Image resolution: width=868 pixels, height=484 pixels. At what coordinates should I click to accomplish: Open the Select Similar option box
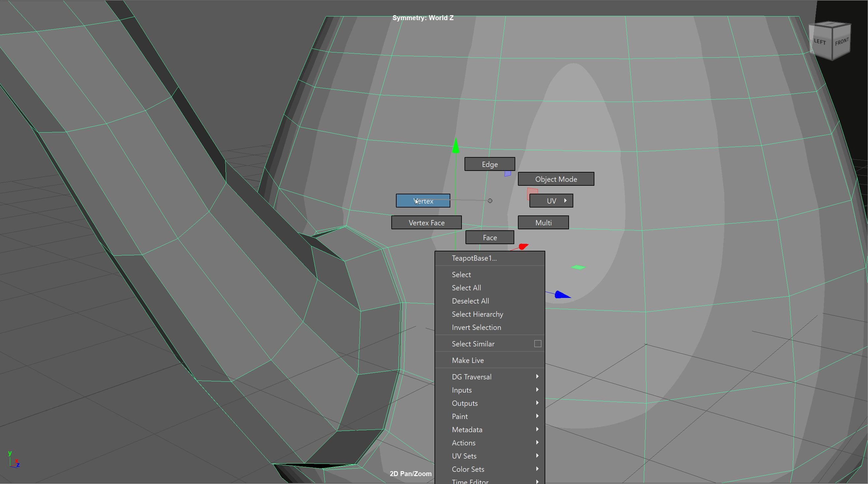(x=537, y=344)
